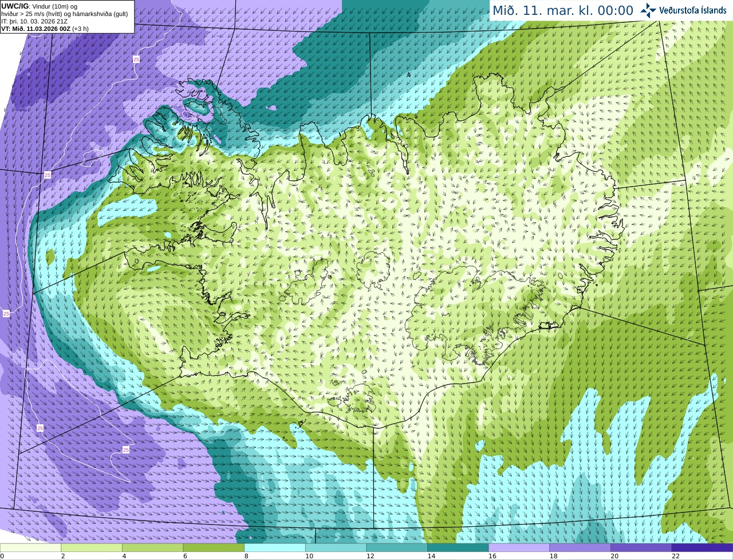
Task: Click the scale label 2
Action: (x=63, y=556)
